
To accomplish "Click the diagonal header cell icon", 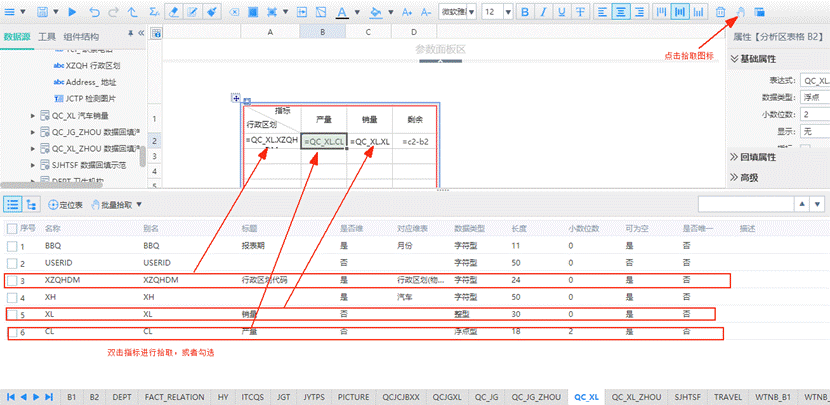I will [x=320, y=11].
